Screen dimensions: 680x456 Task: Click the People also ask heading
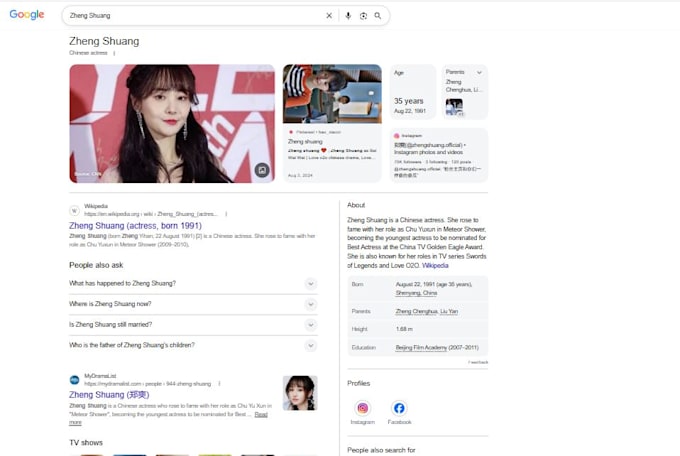(96, 265)
